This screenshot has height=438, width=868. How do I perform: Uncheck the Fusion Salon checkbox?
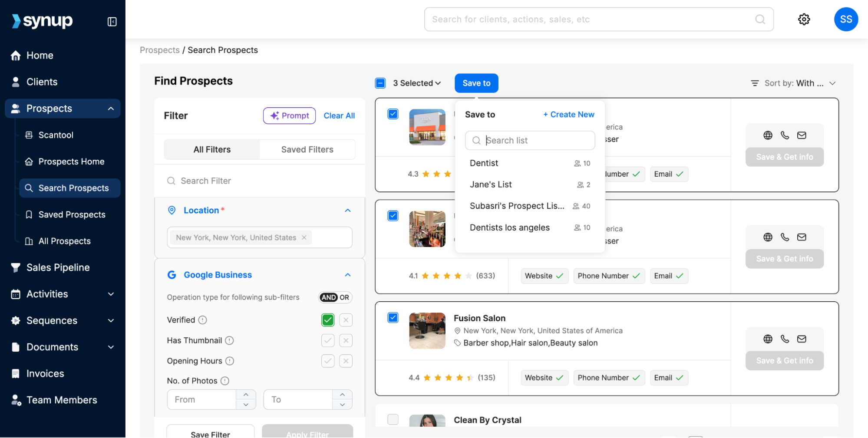tap(393, 318)
